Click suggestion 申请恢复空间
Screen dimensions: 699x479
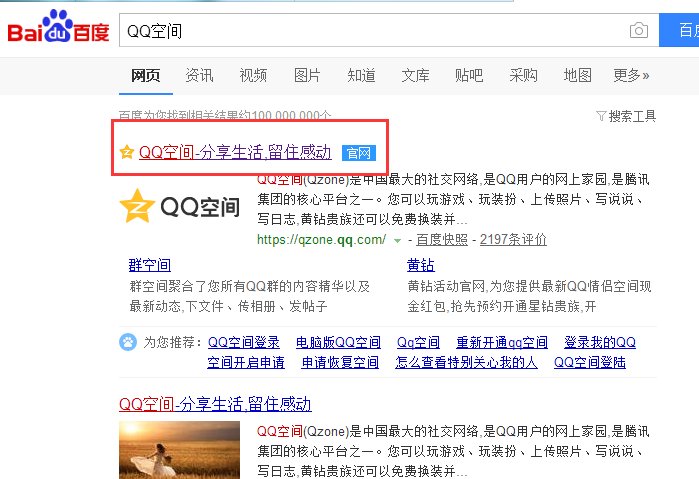click(340, 362)
